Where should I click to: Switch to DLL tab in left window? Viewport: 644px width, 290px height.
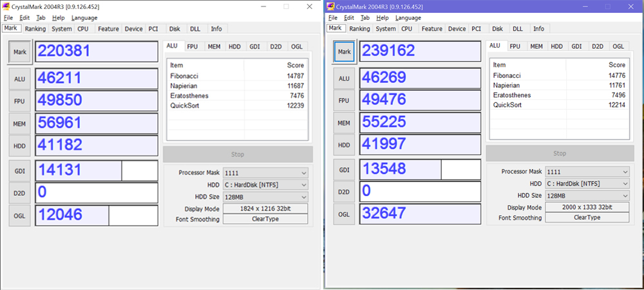point(194,29)
